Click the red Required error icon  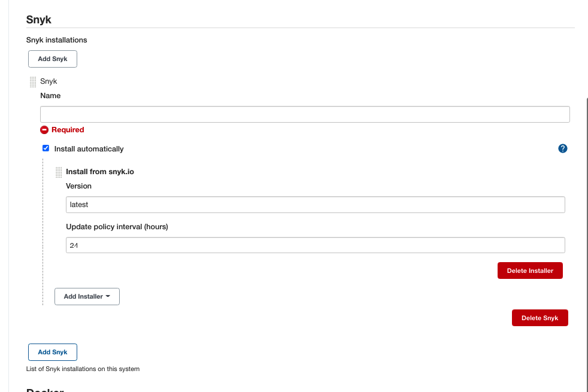[44, 130]
